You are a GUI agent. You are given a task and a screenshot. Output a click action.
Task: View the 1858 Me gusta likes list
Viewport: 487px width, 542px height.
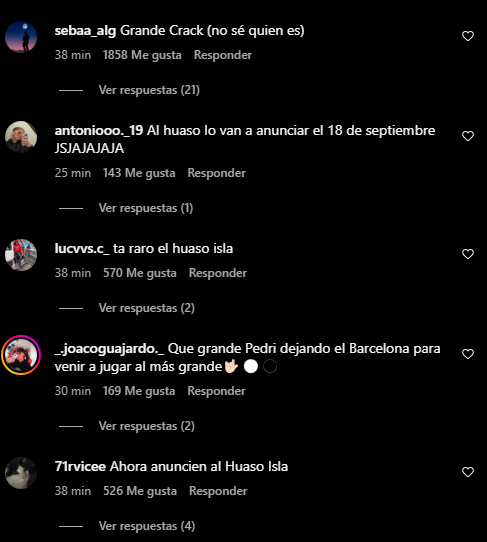(142, 55)
